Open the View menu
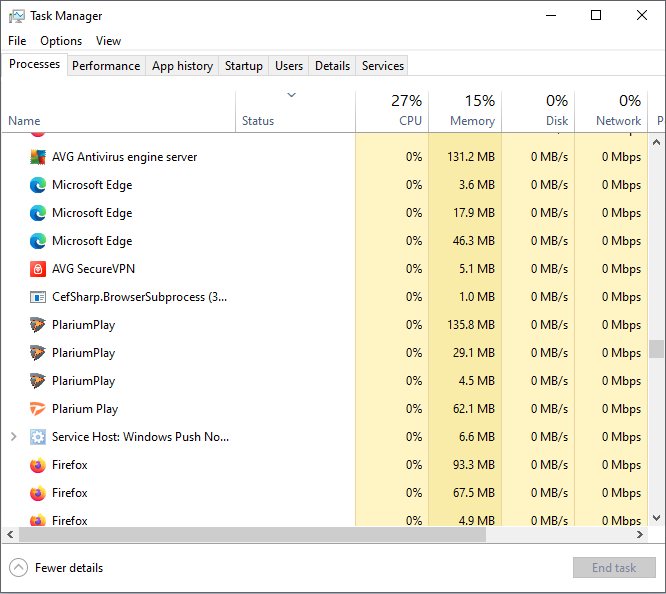The width and height of the screenshot is (666, 594). point(108,41)
